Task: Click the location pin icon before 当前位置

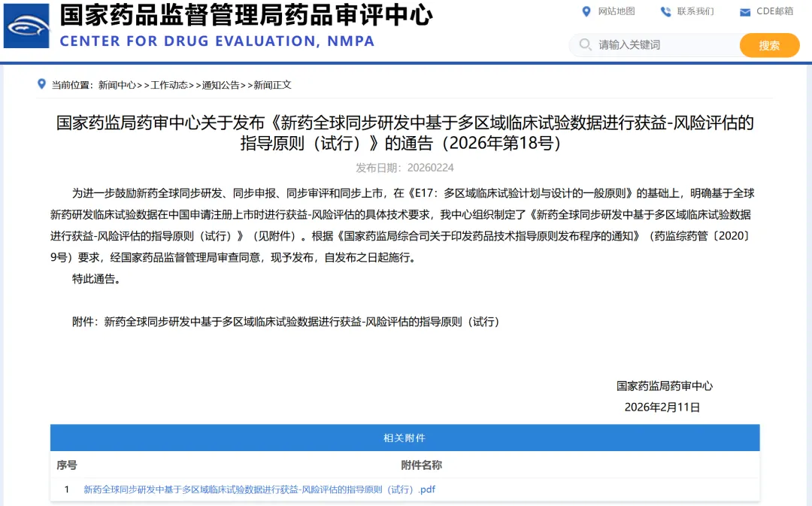Action: [x=41, y=84]
